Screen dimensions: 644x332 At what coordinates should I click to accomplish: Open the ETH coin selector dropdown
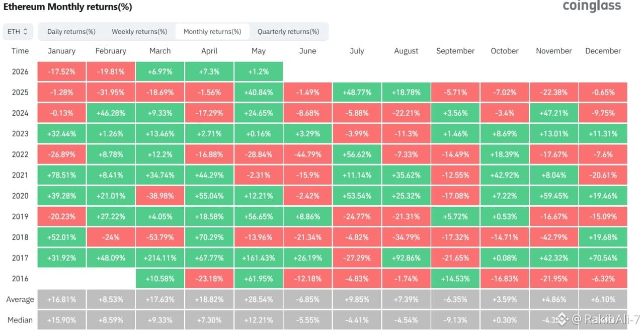click(18, 31)
